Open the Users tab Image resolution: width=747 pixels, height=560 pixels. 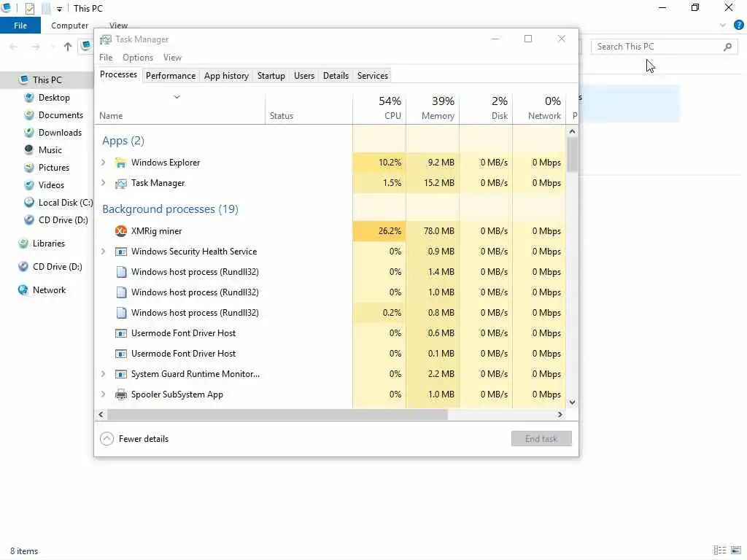pyautogui.click(x=304, y=76)
